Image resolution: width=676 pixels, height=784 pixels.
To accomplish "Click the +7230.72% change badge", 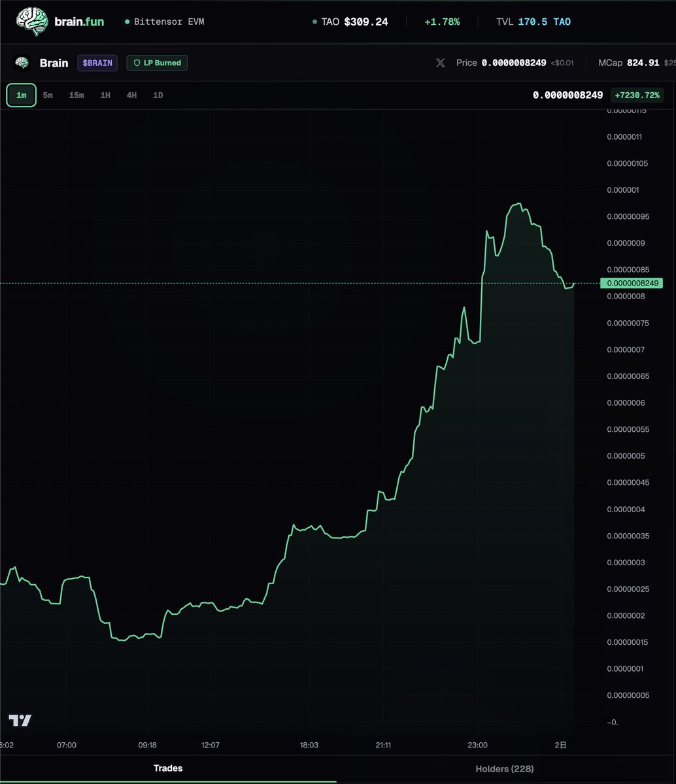I will coord(637,95).
